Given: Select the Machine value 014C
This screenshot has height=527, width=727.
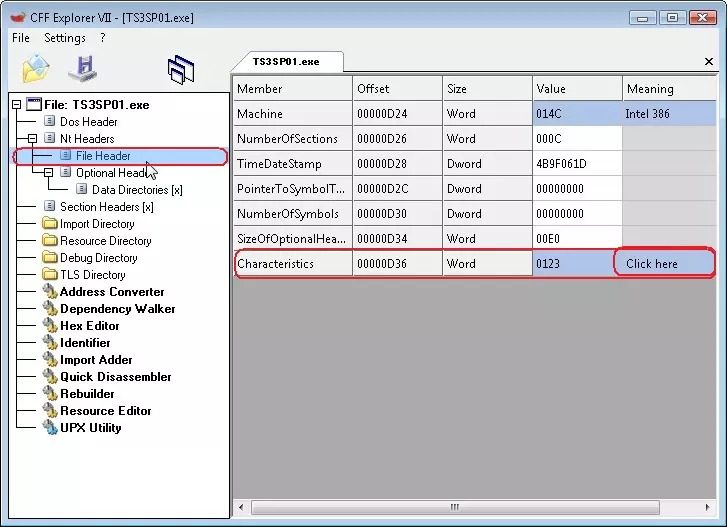Looking at the screenshot, I should [577, 114].
